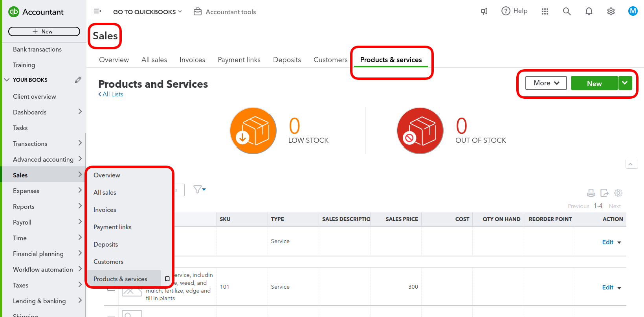The image size is (644, 317).
Task: Bookmark Products & services in flyout
Action: (167, 279)
